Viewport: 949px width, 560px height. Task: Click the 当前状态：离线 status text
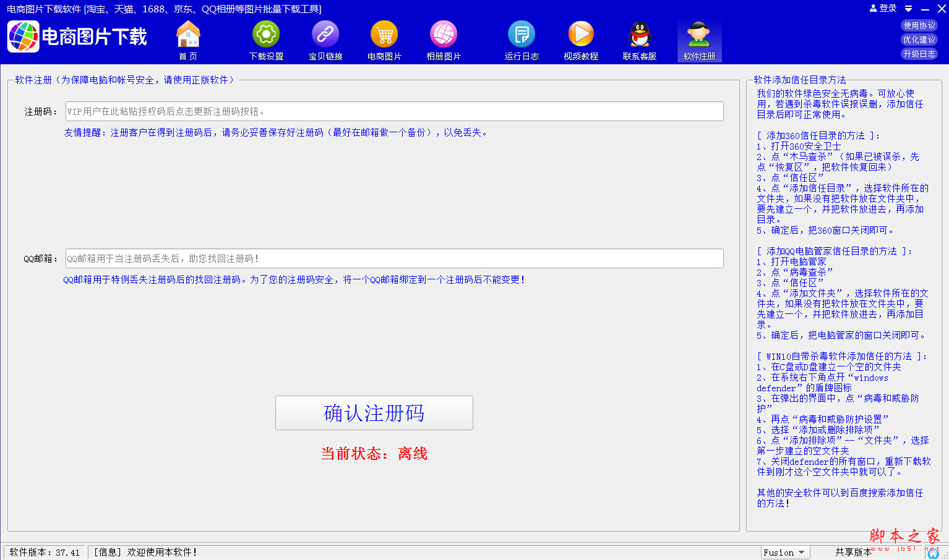tap(374, 454)
